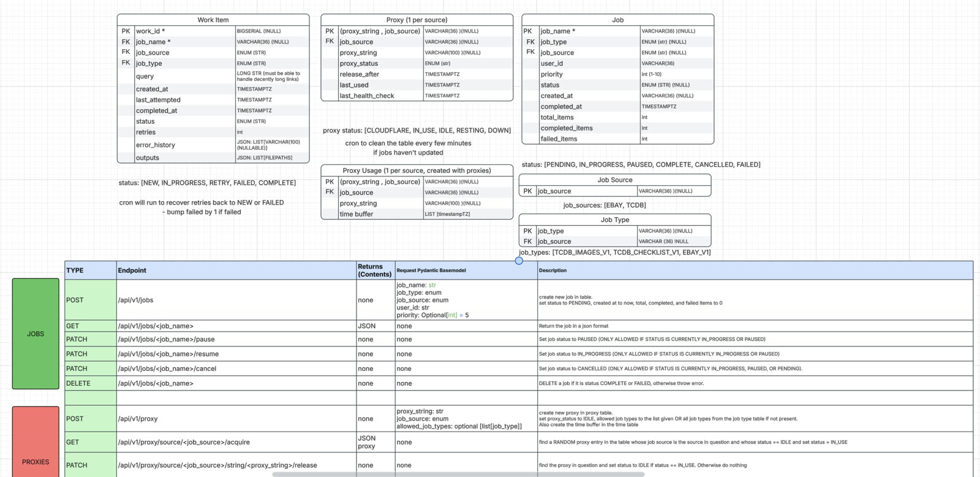Select the red PROXIES box
The width and height of the screenshot is (980, 477).
(x=36, y=442)
